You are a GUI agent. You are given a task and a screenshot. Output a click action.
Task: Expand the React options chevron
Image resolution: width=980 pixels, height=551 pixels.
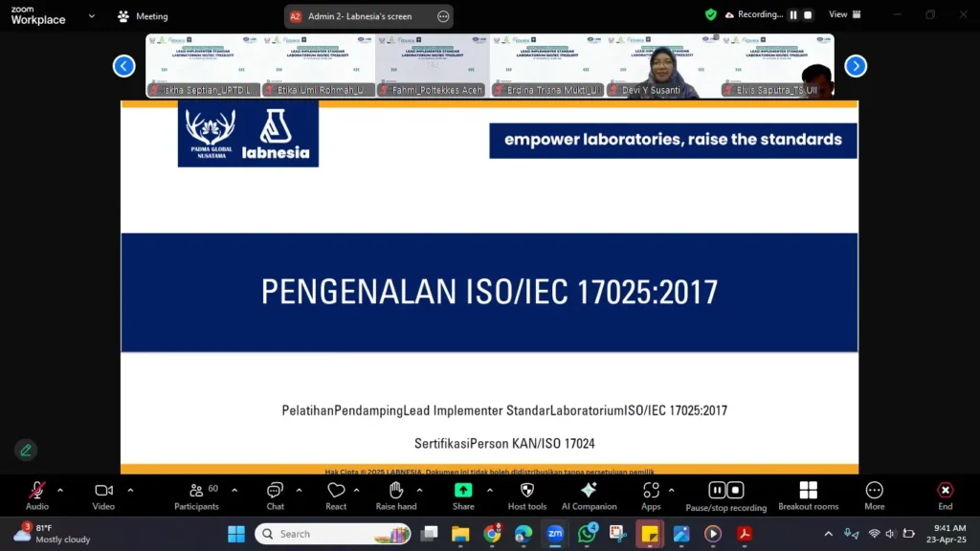(x=356, y=491)
